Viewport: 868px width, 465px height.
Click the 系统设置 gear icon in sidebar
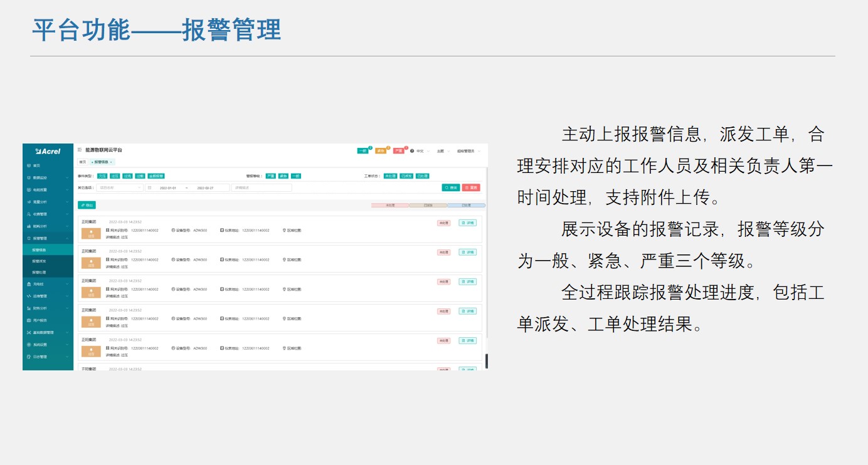click(28, 345)
